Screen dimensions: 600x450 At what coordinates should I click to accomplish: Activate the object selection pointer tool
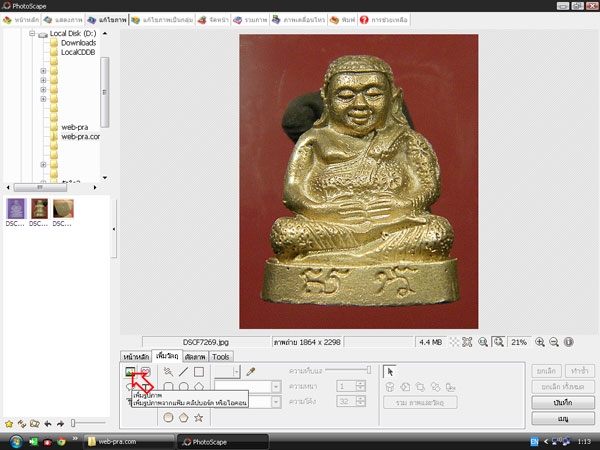pyautogui.click(x=390, y=372)
